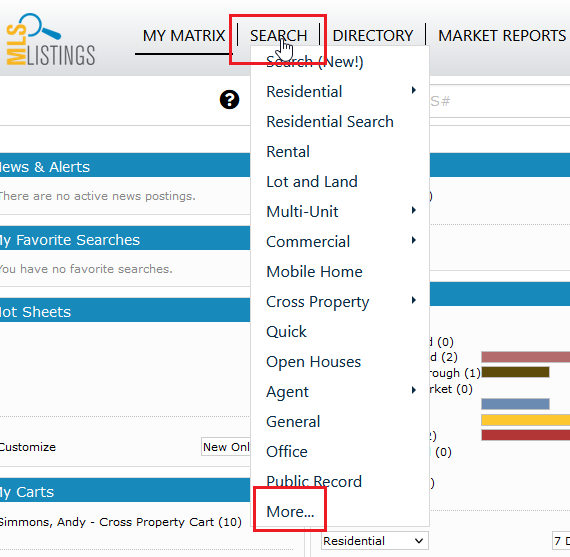This screenshot has width=570, height=557.
Task: Open the MARKET REPORTS tab
Action: (x=502, y=36)
